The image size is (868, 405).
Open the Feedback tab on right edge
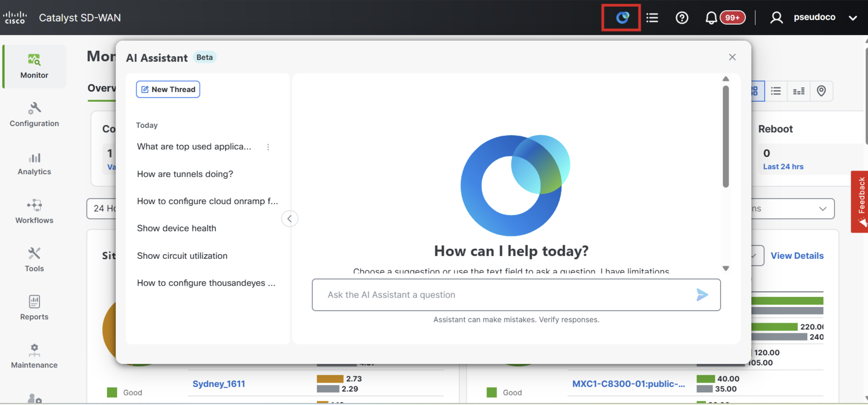[x=860, y=202]
